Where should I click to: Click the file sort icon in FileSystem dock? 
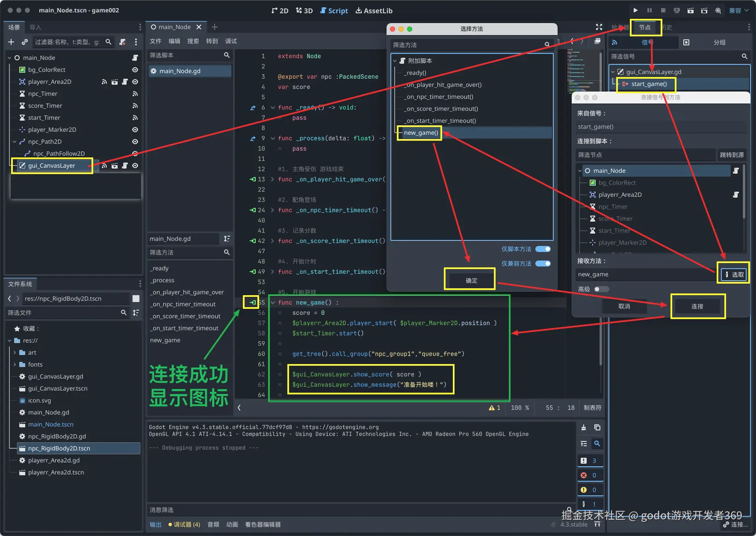tap(136, 313)
